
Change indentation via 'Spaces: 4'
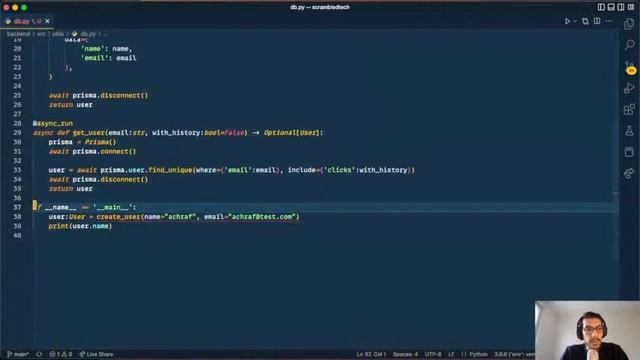coord(405,354)
